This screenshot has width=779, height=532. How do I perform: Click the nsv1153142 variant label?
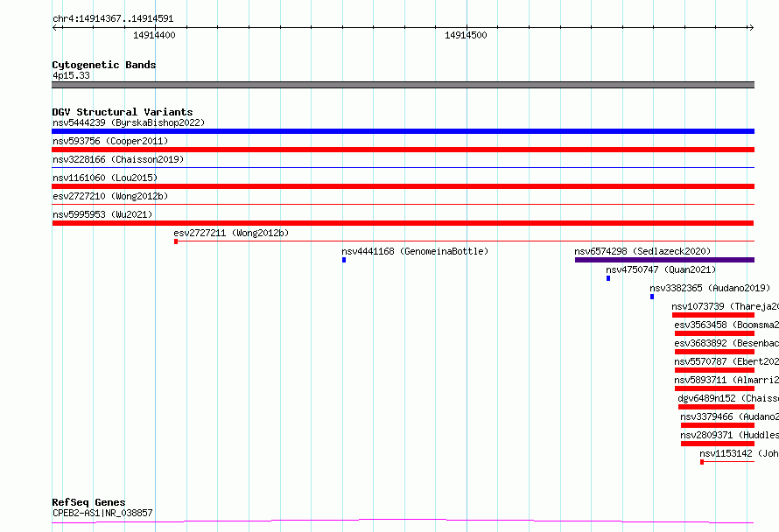tap(740, 453)
